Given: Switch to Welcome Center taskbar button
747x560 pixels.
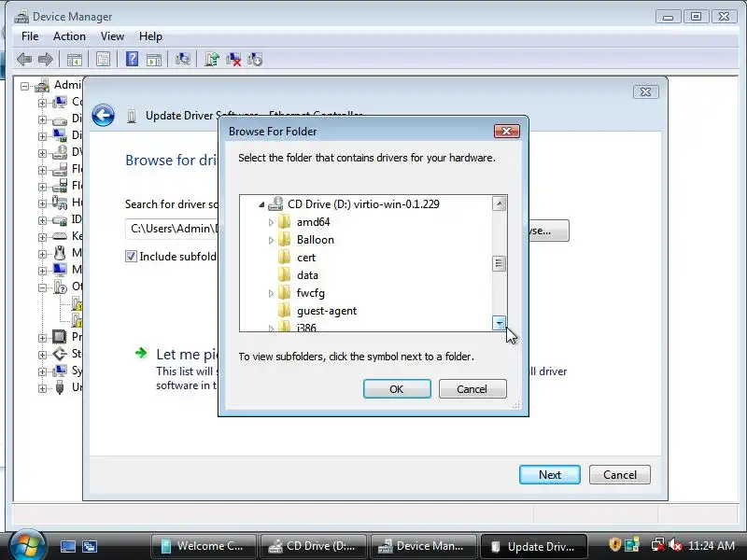Looking at the screenshot, I should pos(204,546).
